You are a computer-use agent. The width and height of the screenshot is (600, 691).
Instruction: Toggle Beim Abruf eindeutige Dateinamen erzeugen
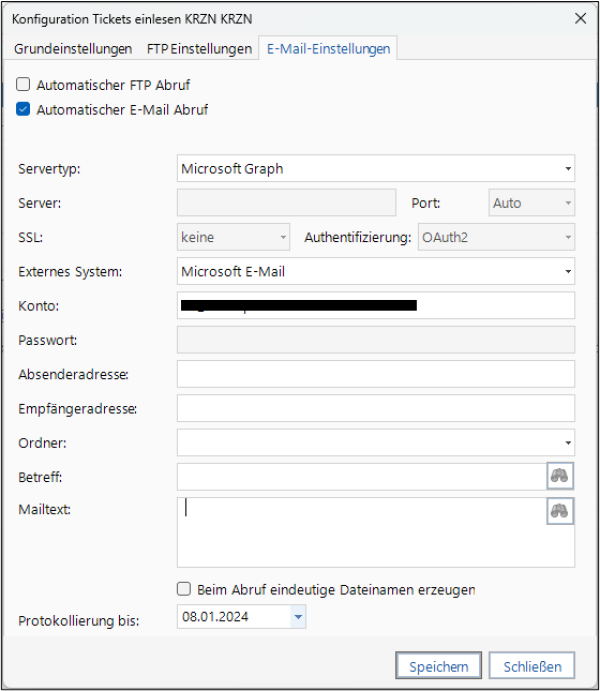[x=184, y=589]
